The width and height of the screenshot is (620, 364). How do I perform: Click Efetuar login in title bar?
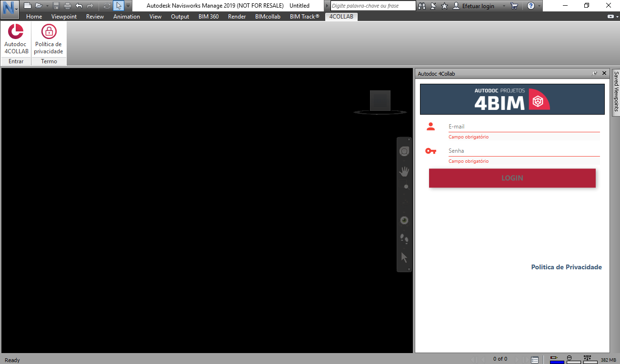pos(478,6)
